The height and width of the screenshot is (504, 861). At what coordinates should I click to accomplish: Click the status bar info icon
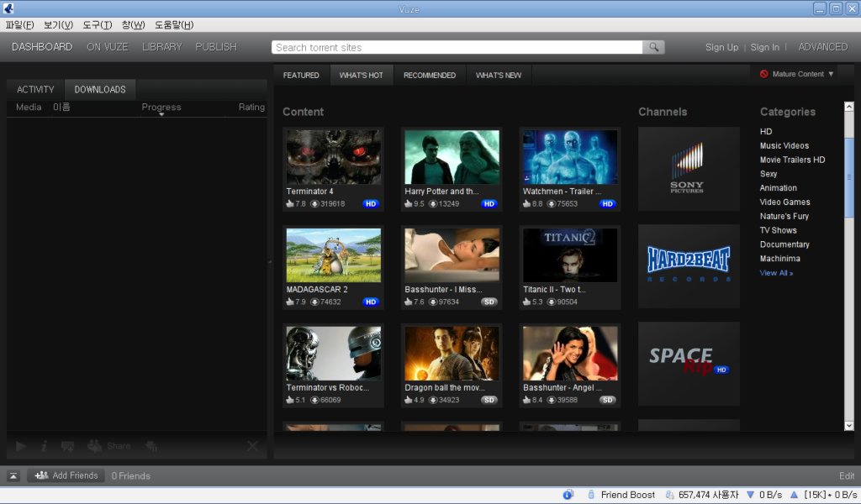[x=568, y=495]
